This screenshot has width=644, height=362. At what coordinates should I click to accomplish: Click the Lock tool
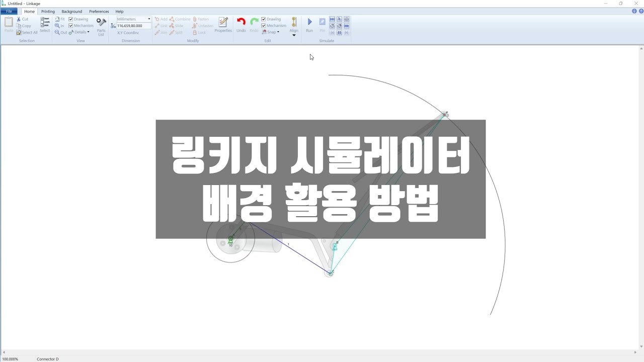(x=199, y=32)
